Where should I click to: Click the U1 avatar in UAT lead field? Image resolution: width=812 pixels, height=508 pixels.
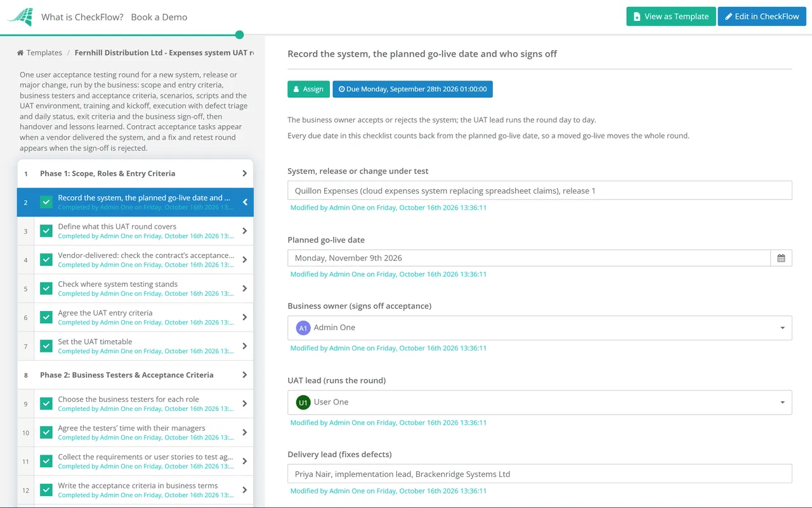(303, 402)
